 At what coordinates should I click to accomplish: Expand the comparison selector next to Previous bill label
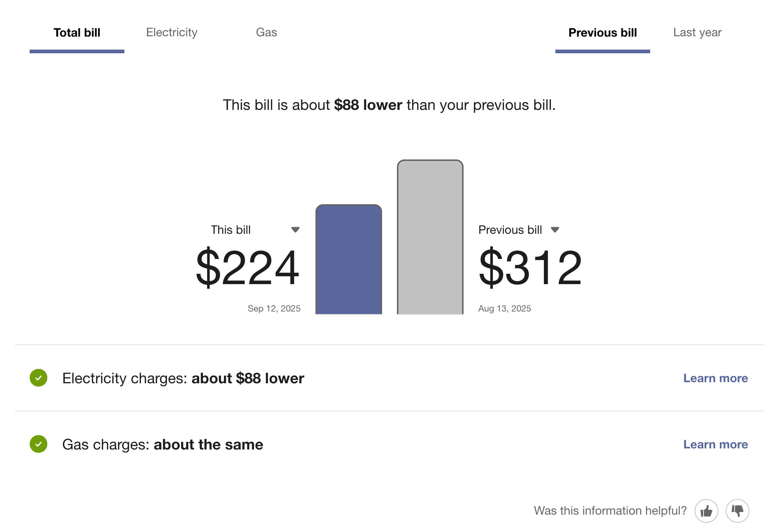(x=555, y=229)
